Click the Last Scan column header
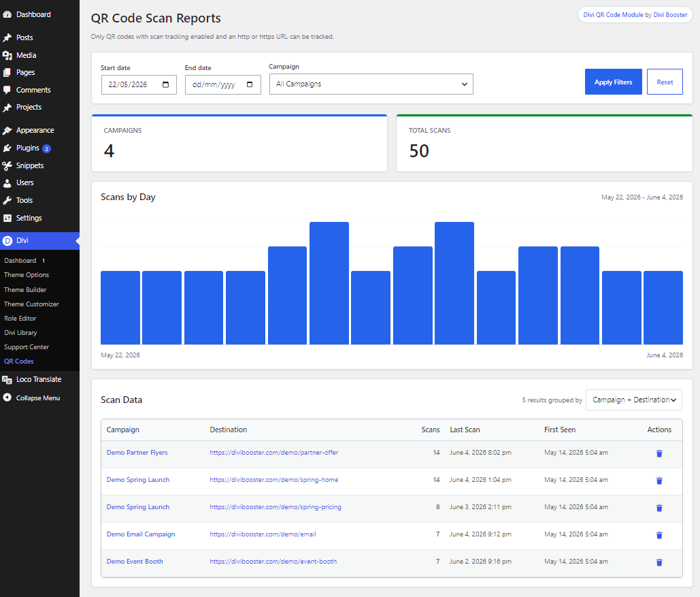700x597 pixels. 465,430
